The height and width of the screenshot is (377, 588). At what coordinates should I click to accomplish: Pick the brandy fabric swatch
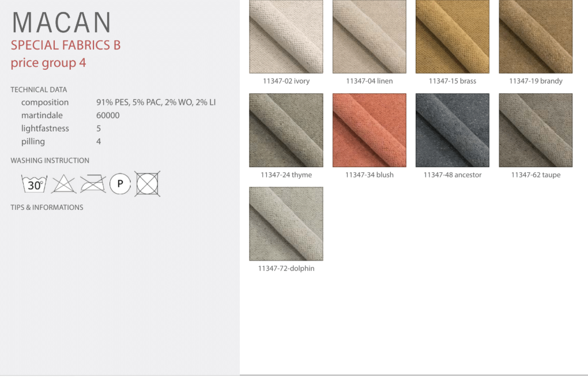(536, 37)
